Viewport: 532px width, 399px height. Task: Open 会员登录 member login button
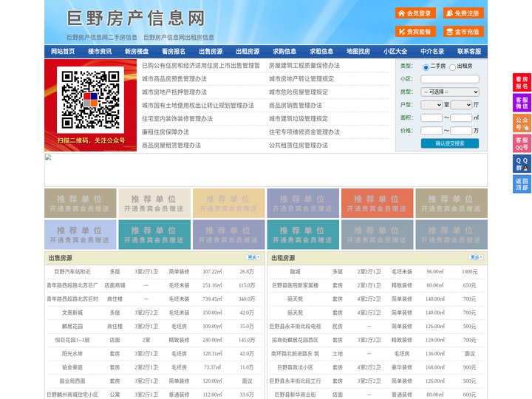(x=415, y=13)
